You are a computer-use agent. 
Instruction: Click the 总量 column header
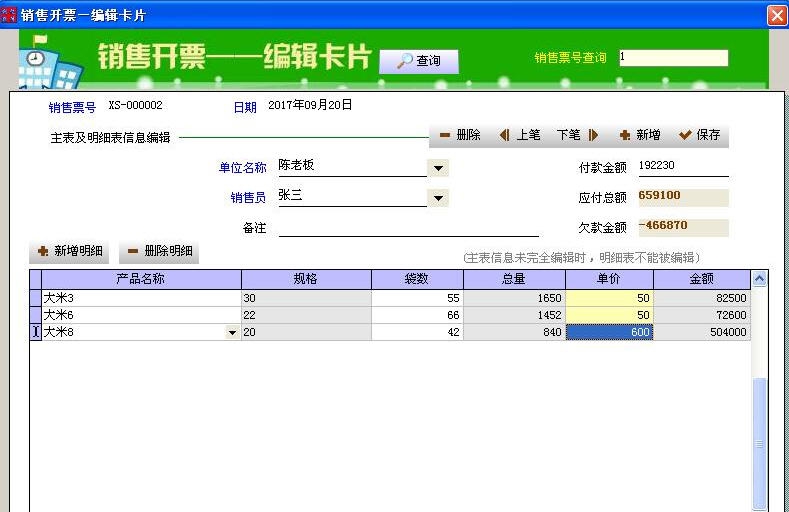514,279
